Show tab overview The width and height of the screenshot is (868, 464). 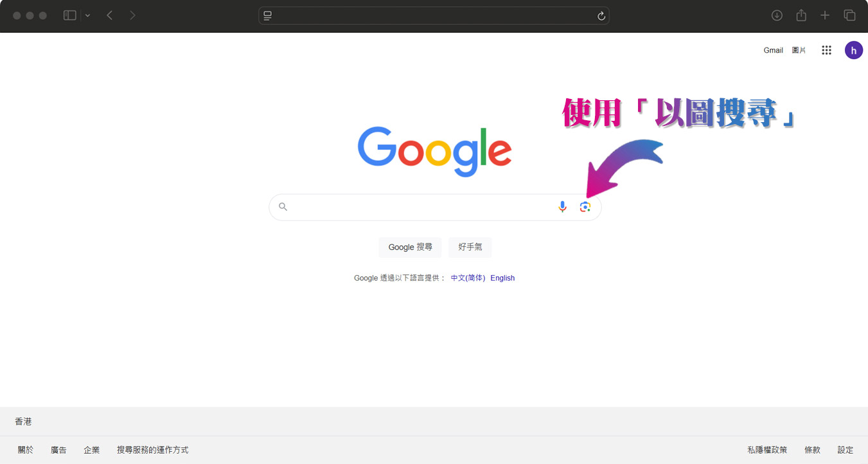click(849, 15)
